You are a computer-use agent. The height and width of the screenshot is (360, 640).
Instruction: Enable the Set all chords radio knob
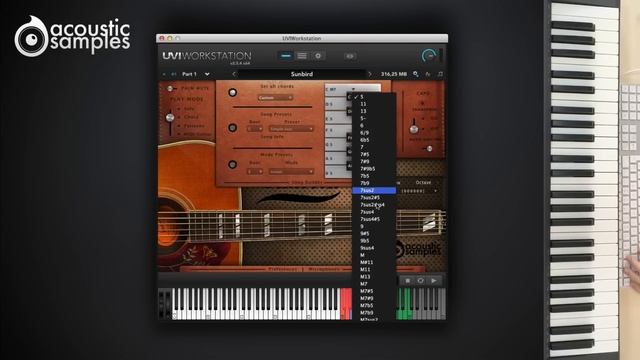[x=232, y=93]
